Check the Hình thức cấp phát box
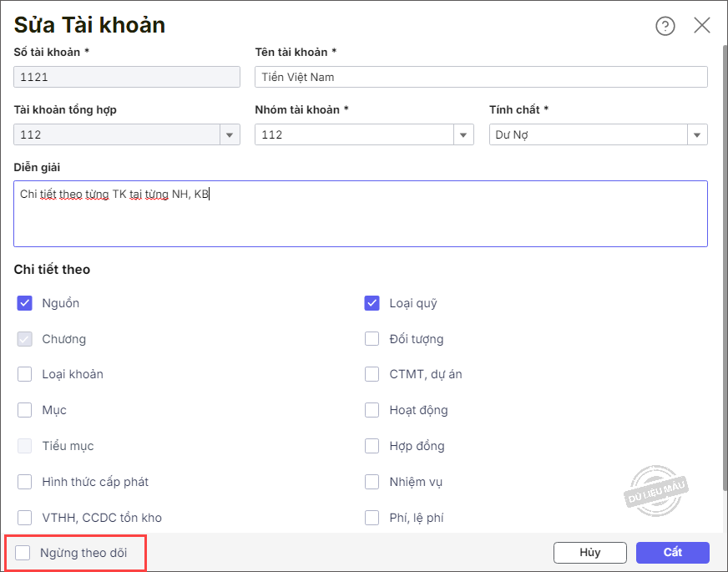 (25, 482)
